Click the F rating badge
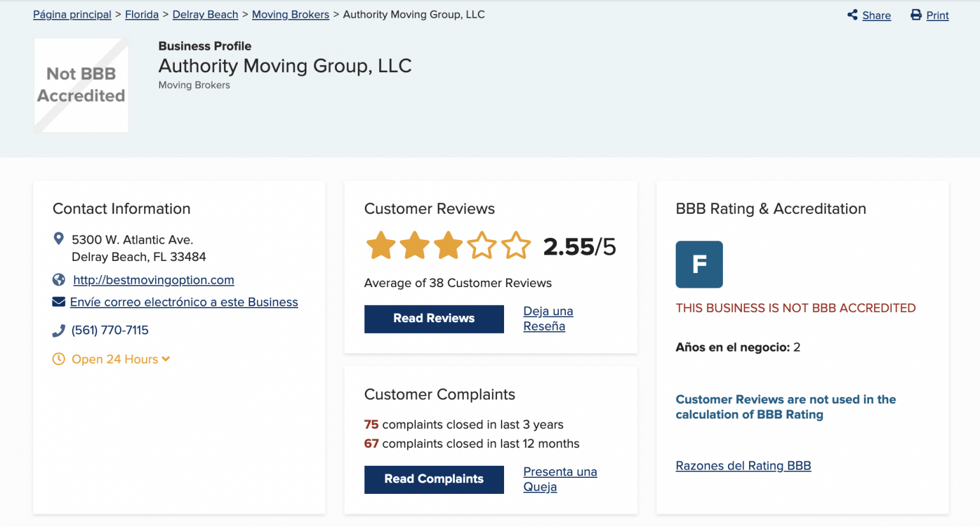 coord(699,264)
